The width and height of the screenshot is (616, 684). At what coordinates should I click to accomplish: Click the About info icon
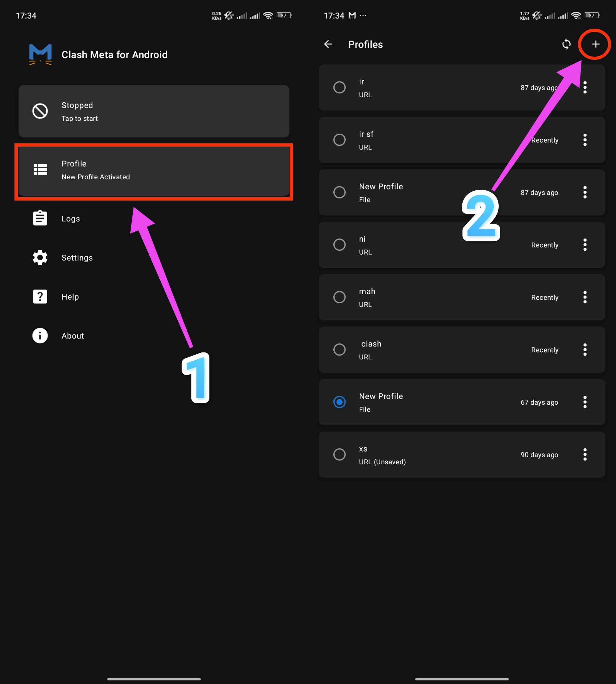(x=40, y=336)
